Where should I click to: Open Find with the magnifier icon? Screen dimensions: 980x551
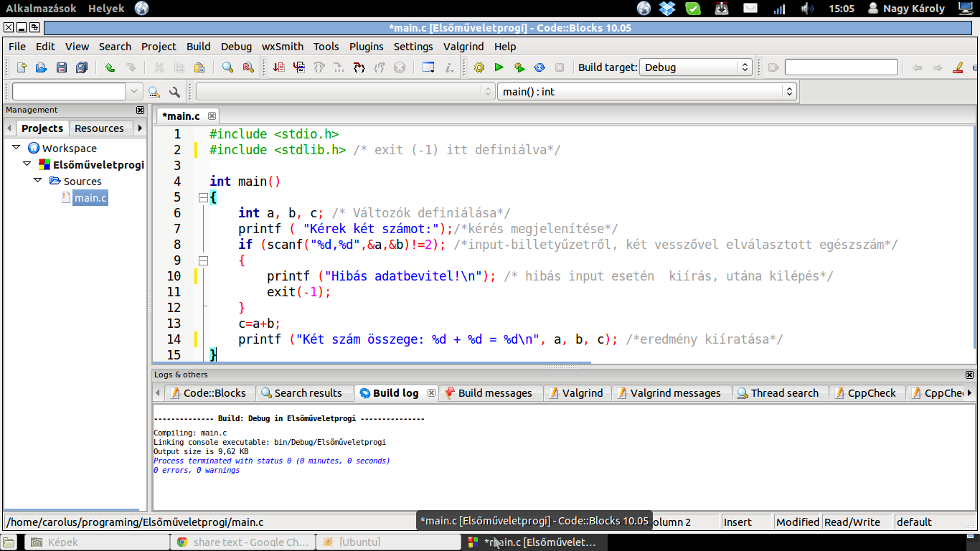click(227, 67)
